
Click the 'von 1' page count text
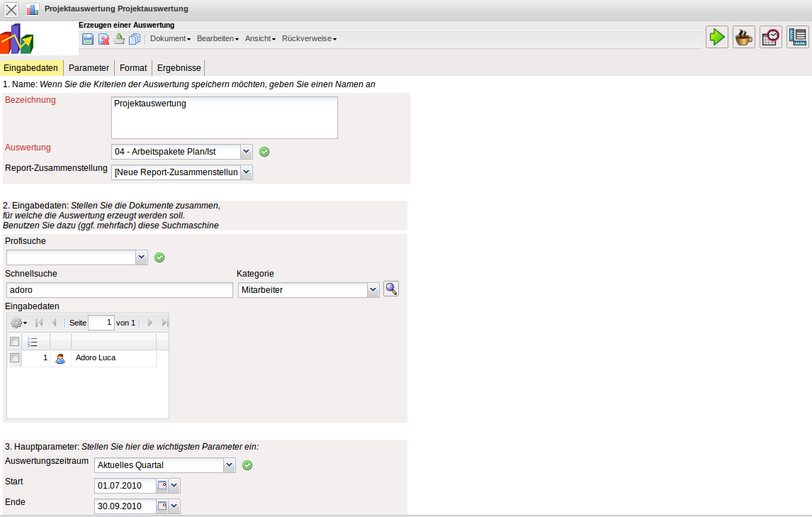[126, 323]
